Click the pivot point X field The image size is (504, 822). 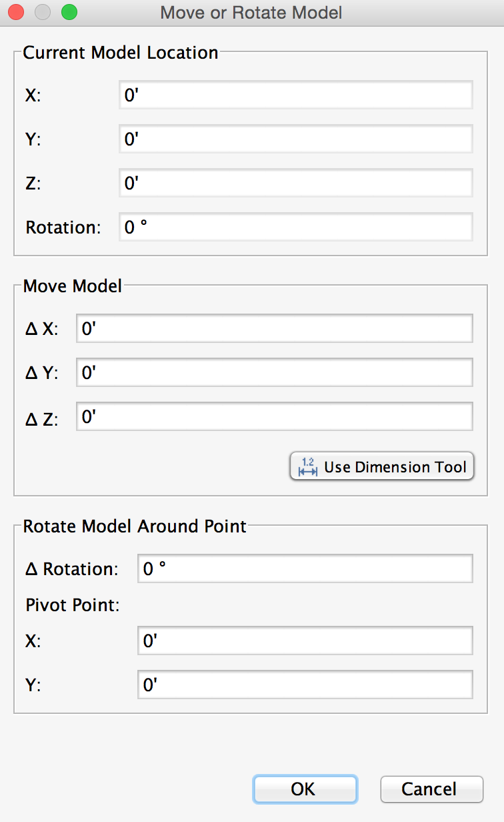pos(305,640)
